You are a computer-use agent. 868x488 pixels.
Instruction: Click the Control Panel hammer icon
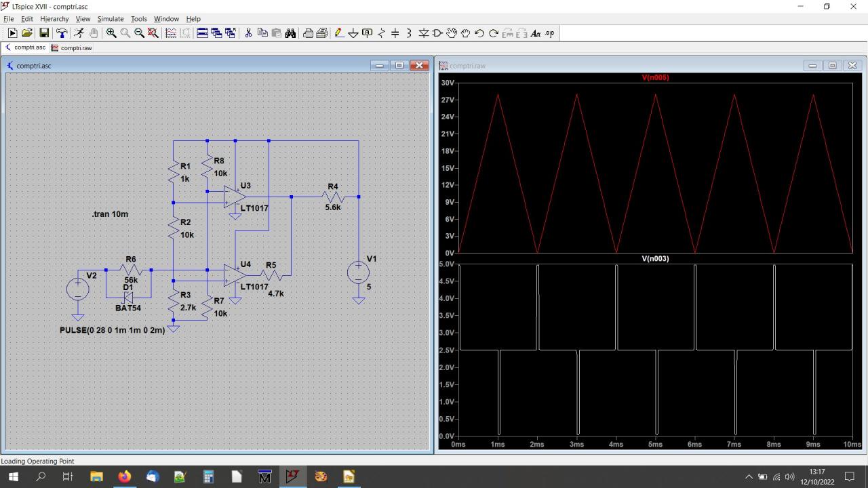click(x=62, y=33)
